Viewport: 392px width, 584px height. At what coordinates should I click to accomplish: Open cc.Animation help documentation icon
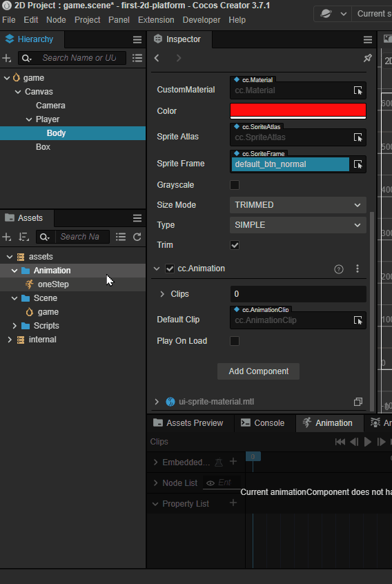pos(339,269)
